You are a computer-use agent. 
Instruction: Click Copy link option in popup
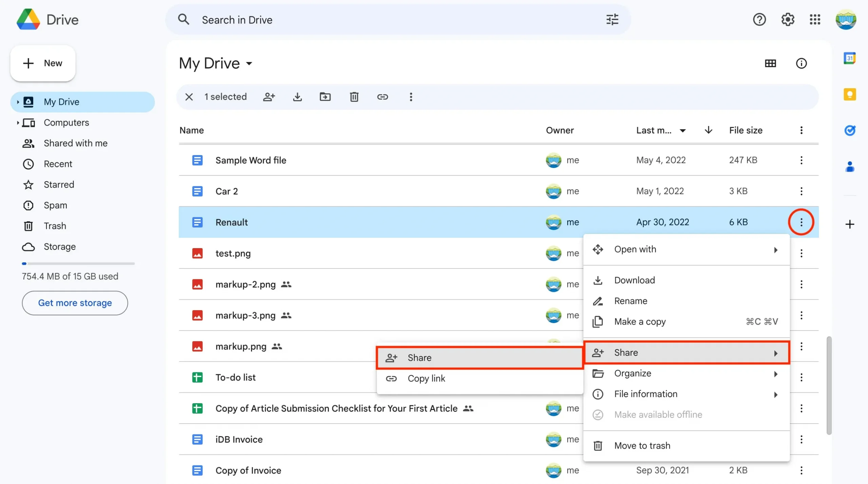coord(426,378)
